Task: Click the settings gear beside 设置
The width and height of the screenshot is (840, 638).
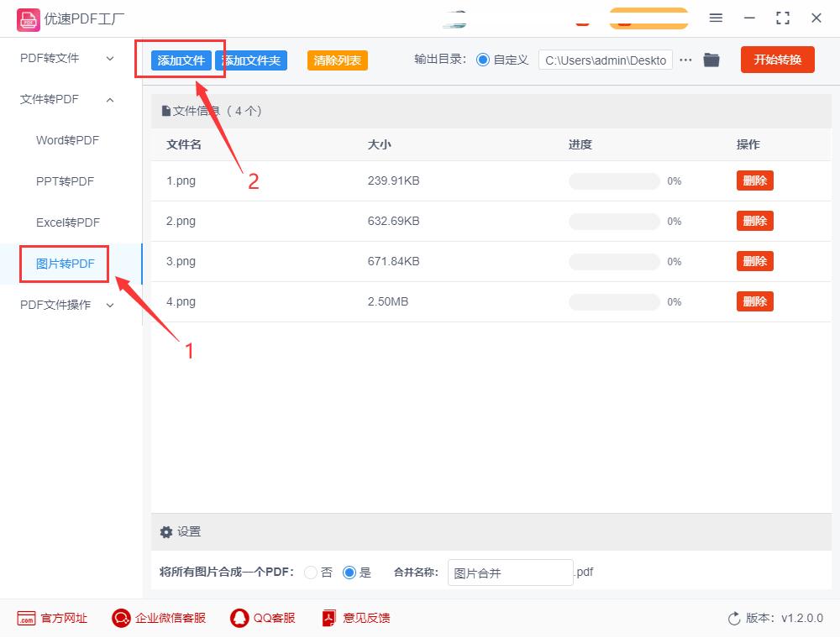Action: coord(166,531)
